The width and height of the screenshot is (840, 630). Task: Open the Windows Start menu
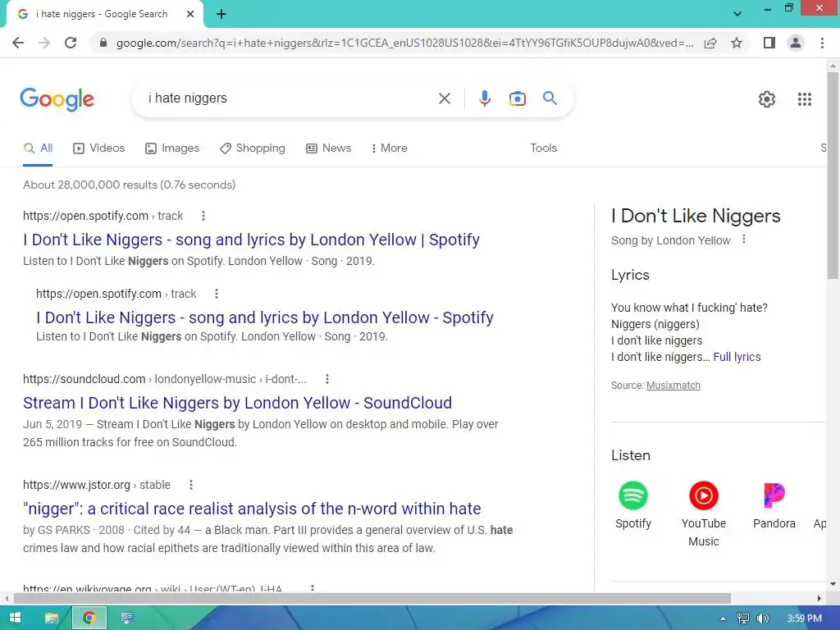pos(15,618)
